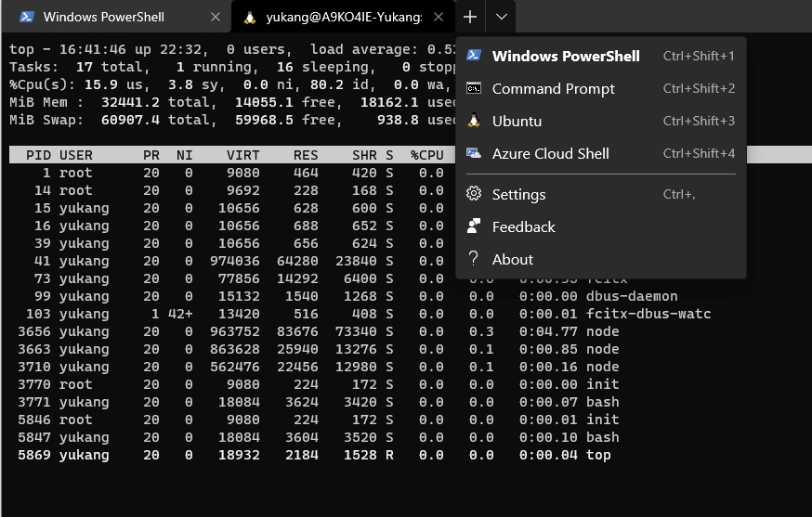Image resolution: width=812 pixels, height=517 pixels.
Task: Click the PowerShell icon in the first tab
Action: 27,17
